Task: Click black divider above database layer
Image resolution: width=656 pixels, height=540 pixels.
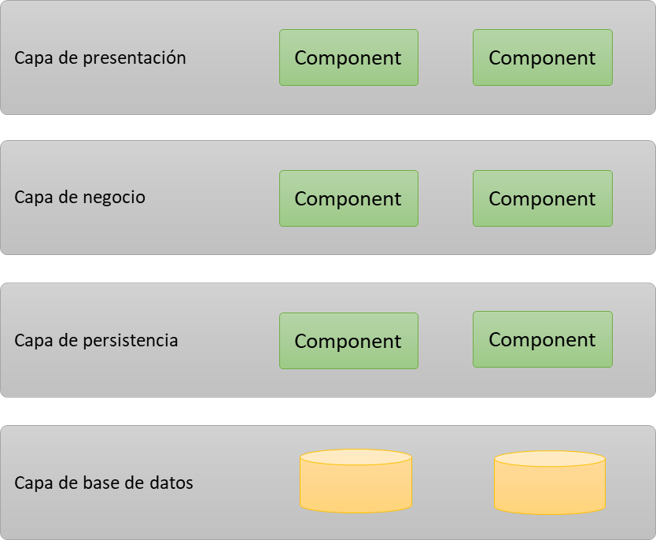Action: pos(328,411)
